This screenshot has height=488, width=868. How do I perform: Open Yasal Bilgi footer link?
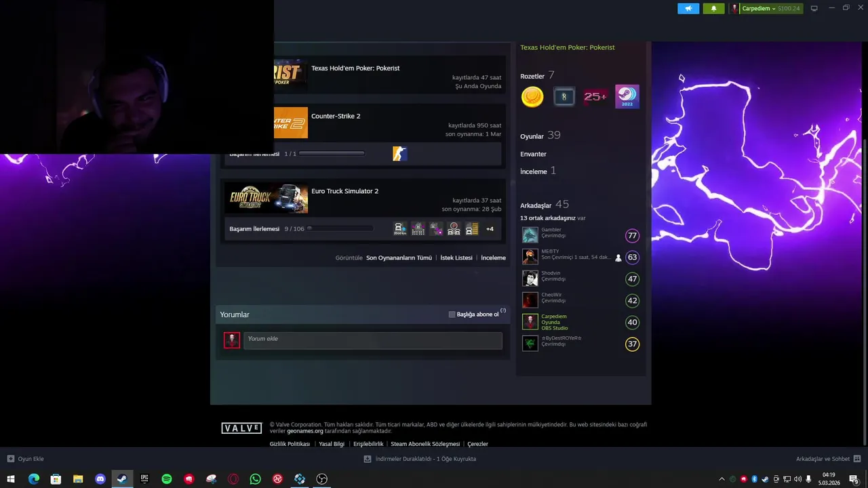(332, 444)
